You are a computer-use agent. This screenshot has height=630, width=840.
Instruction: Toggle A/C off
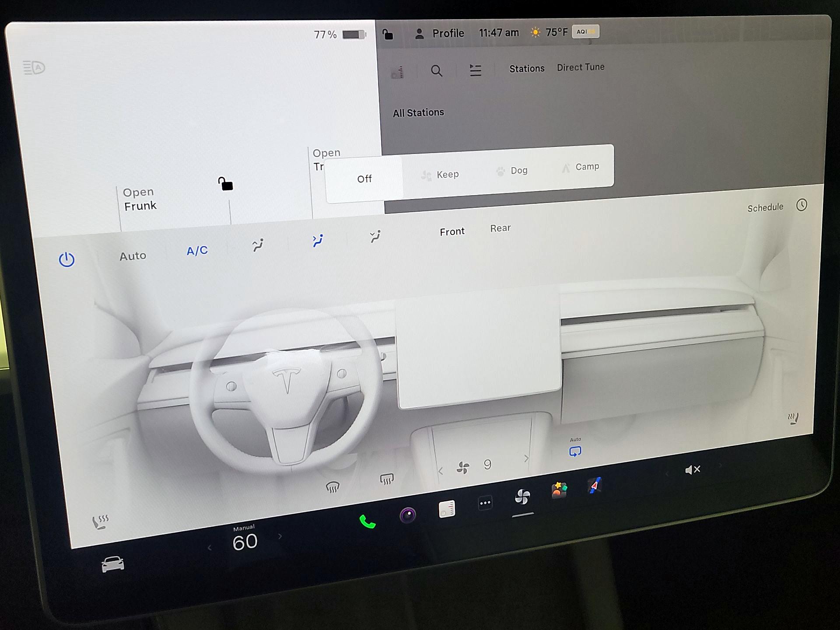tap(197, 251)
